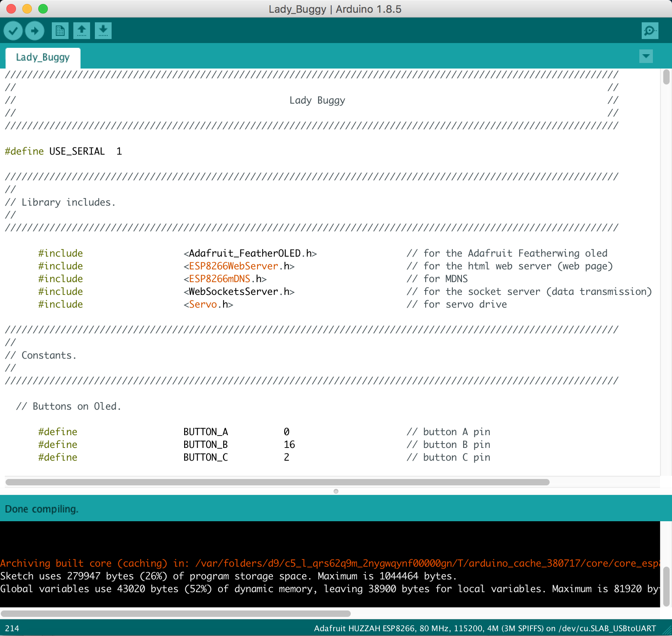This screenshot has height=636, width=672.
Task: Click the Verify sketch checkmark icon
Action: [x=13, y=31]
